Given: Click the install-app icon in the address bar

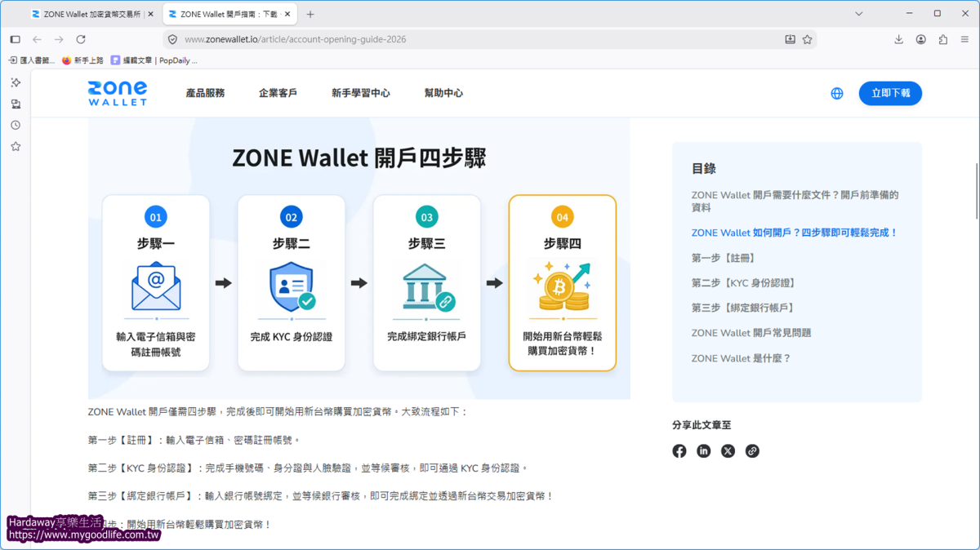Looking at the screenshot, I should pos(790,39).
